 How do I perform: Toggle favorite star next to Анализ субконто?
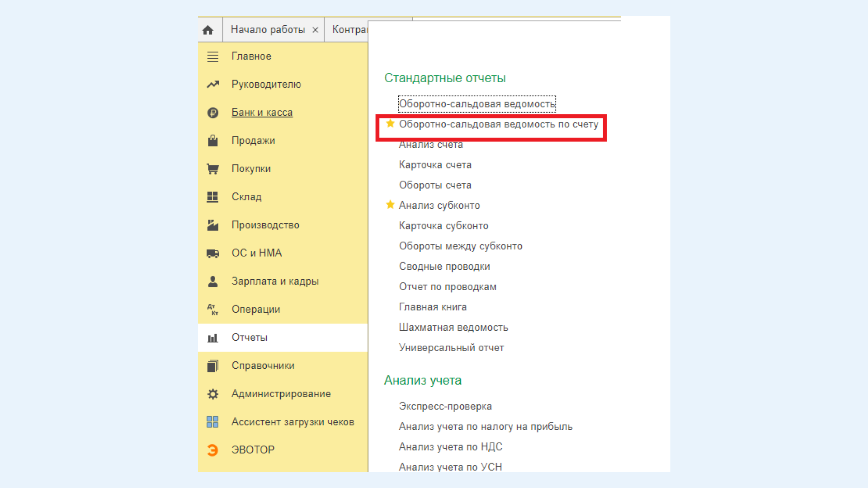tap(390, 205)
